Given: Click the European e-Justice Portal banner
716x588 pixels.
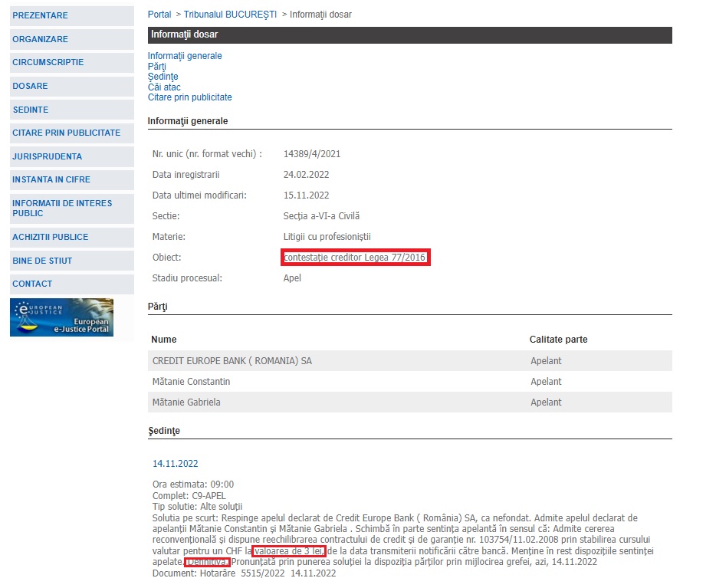Looking at the screenshot, I should [61, 317].
